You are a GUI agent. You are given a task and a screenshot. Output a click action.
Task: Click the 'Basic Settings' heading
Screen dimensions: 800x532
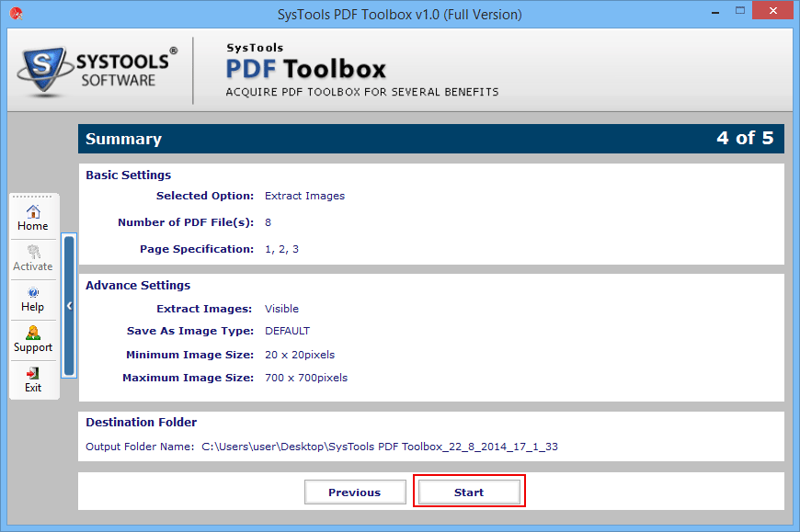click(x=129, y=175)
